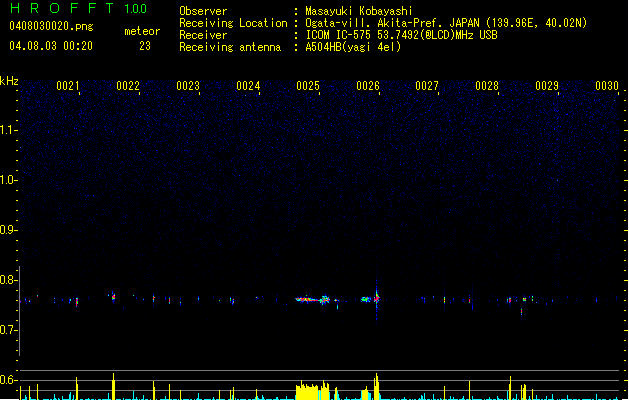Click the Receiving Location label
Viewport: 629px width, 400px height.
(233, 23)
